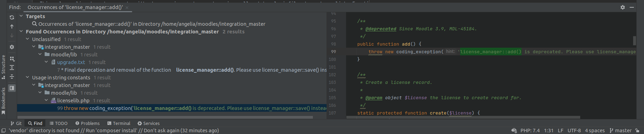Screen dimensions: 644x134
Task: Open the Terminal tool window tab
Action: pos(119,123)
